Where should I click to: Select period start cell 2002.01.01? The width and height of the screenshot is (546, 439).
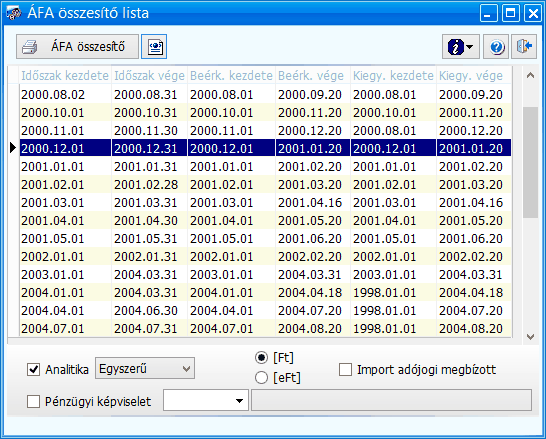(65, 257)
